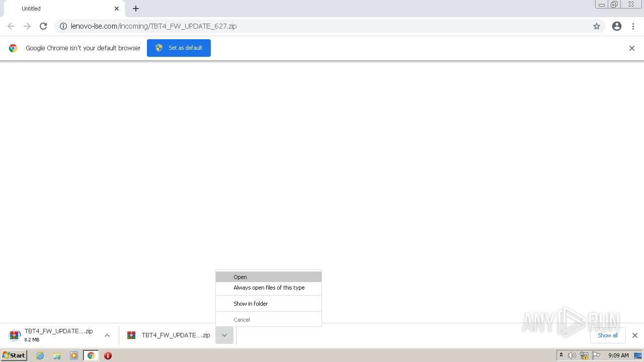The height and width of the screenshot is (362, 644).
Task: Click the first TBT4_FW_UPDATE zip download item
Action: pos(52,335)
